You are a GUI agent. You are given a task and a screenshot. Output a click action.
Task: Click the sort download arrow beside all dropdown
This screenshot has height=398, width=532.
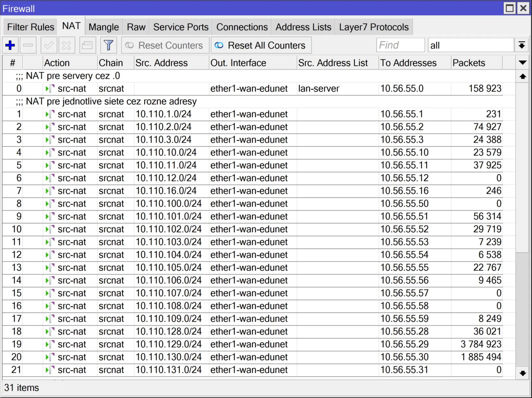(522, 45)
